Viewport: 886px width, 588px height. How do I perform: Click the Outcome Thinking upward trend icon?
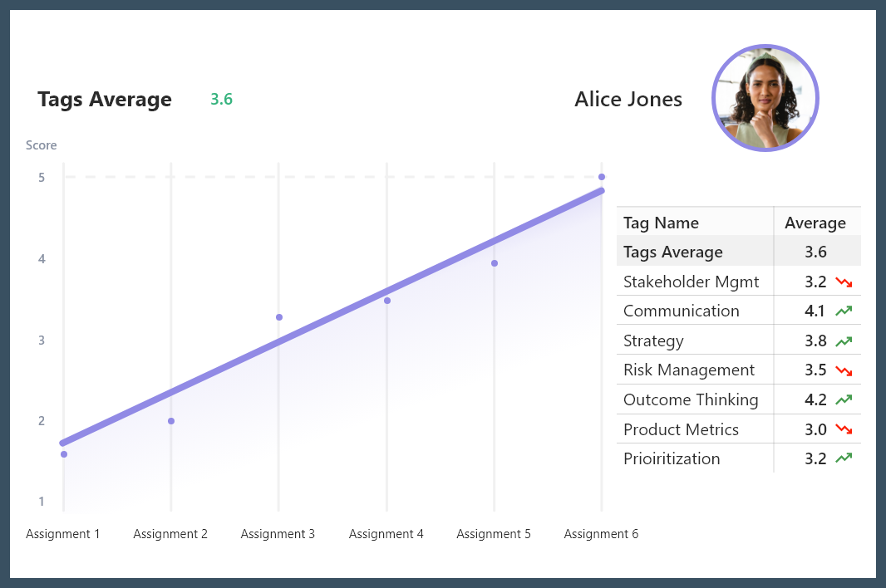(844, 400)
